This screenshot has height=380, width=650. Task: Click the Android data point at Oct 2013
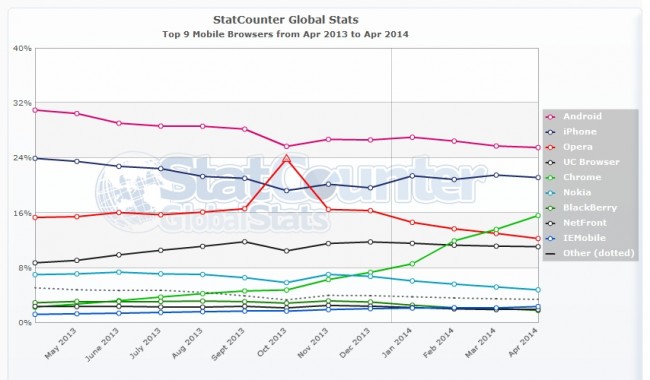[286, 146]
